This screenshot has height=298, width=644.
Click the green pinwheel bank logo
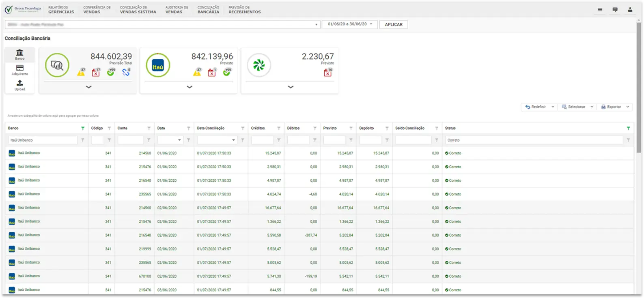(x=259, y=65)
